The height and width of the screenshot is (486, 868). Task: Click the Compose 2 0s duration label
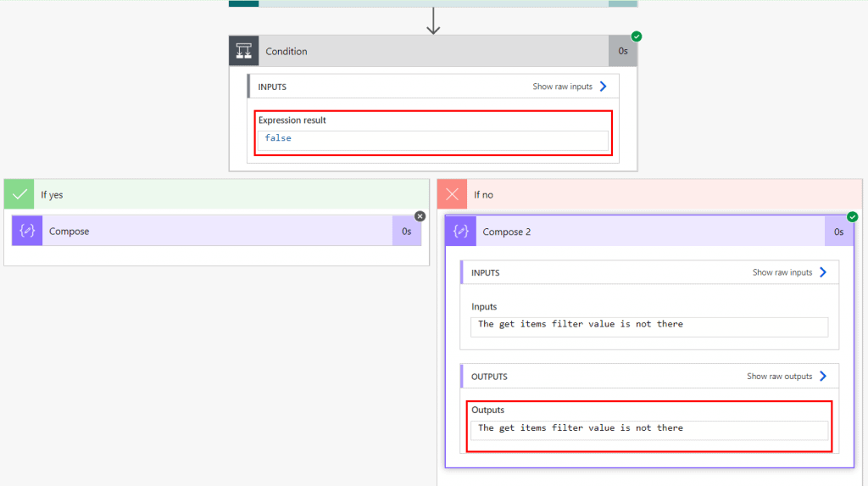pyautogui.click(x=839, y=232)
